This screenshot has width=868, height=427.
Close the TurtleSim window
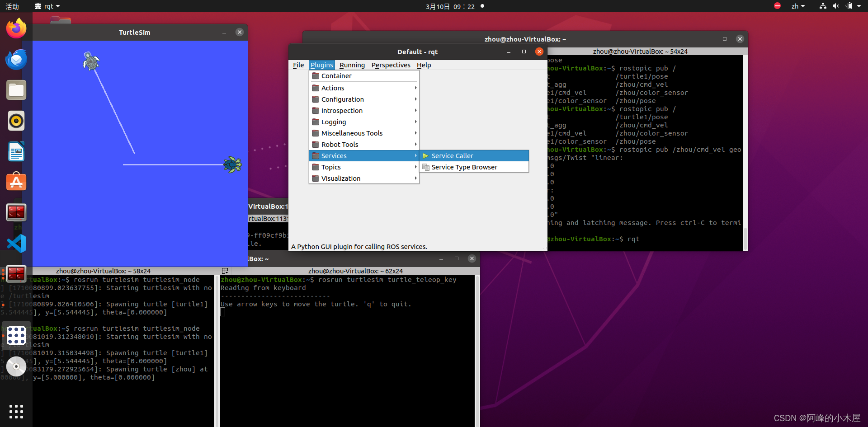[240, 32]
